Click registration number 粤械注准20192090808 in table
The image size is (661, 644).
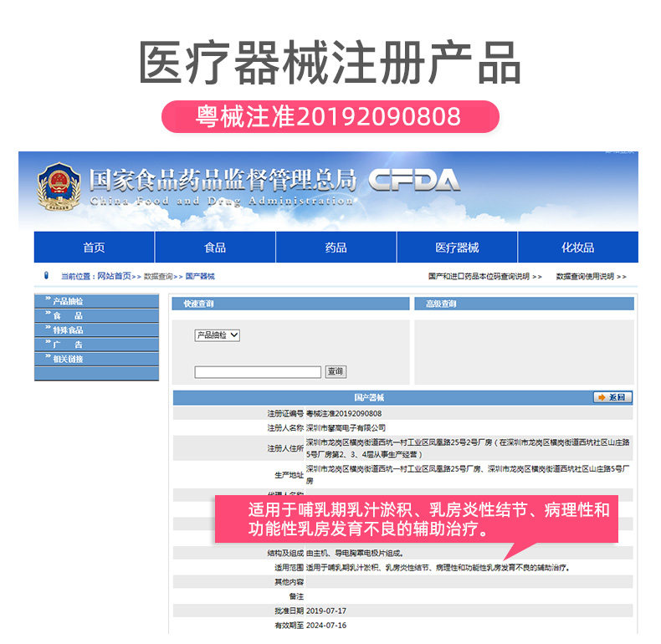tap(344, 413)
